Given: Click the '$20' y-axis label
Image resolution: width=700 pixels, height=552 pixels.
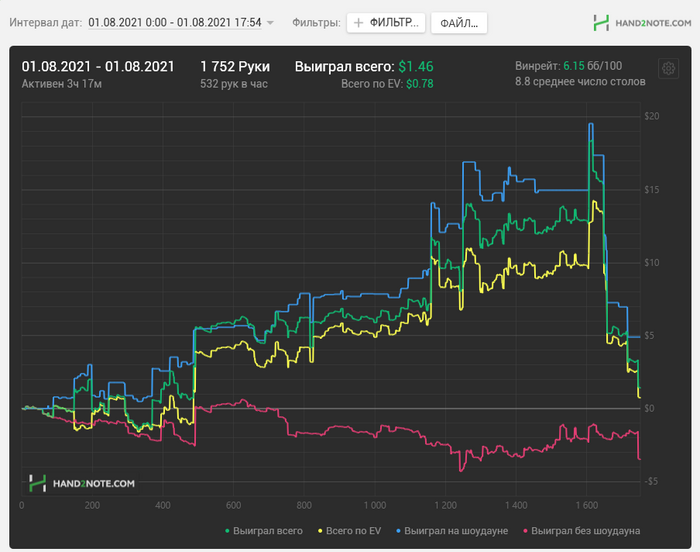Looking at the screenshot, I should tap(651, 116).
